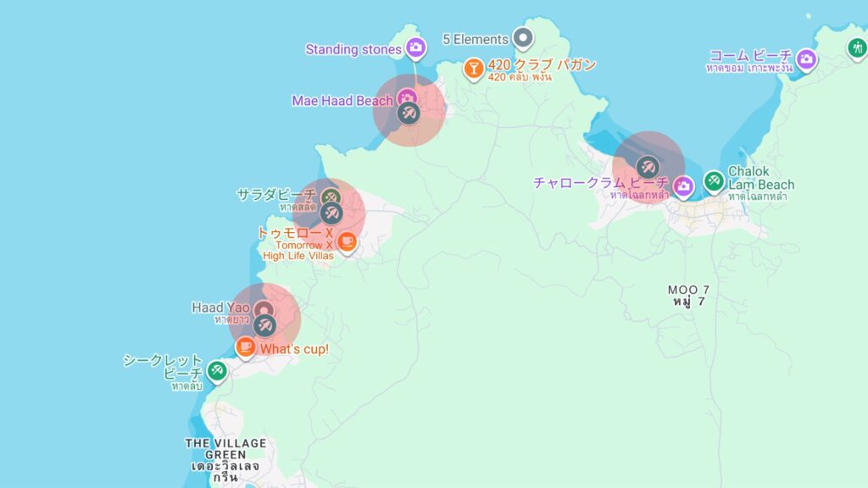Select the gray 5 Elements location pin
The width and height of the screenshot is (868, 488).
click(x=524, y=37)
